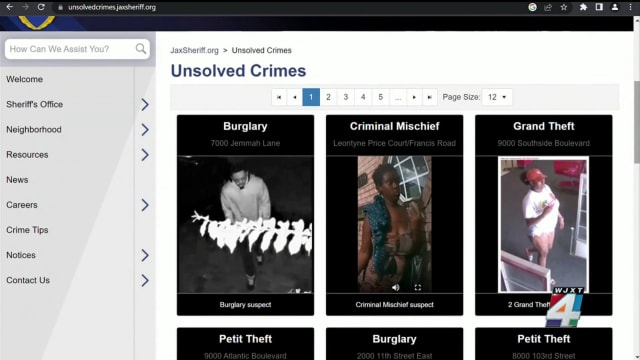Click '7000 Jemmah Lane' address text

245,143
